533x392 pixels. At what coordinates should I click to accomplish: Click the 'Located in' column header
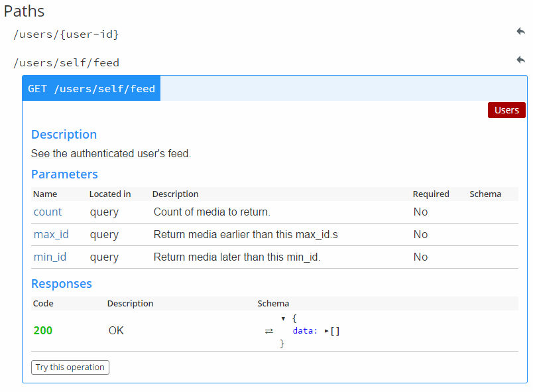[110, 194]
